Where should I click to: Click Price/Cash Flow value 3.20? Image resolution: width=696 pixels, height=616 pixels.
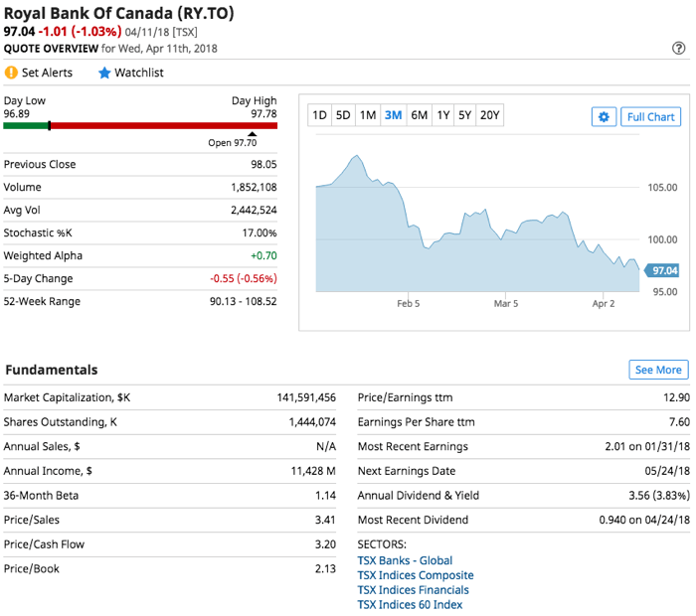325,544
